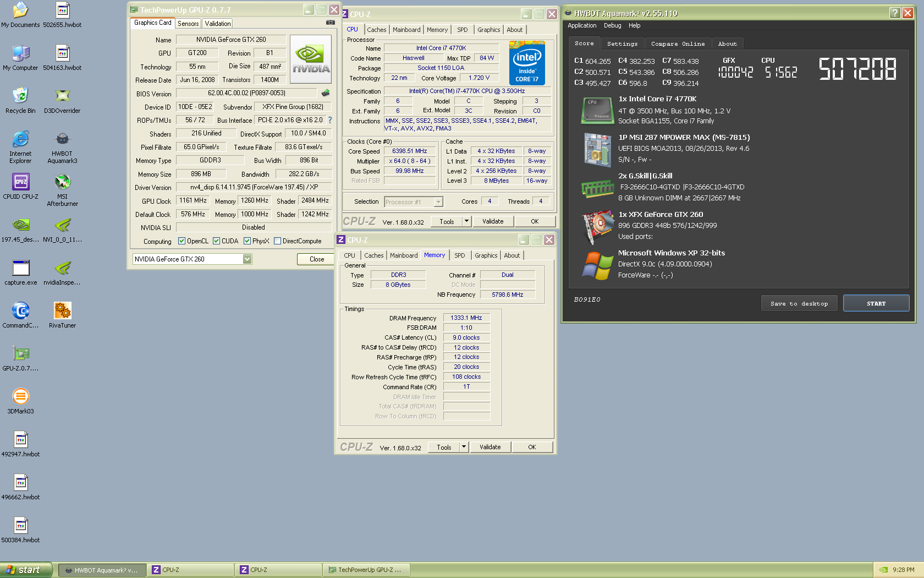This screenshot has width=924, height=578.
Task: Launch CPUID CPU-Z desktop shortcut
Action: (20, 187)
